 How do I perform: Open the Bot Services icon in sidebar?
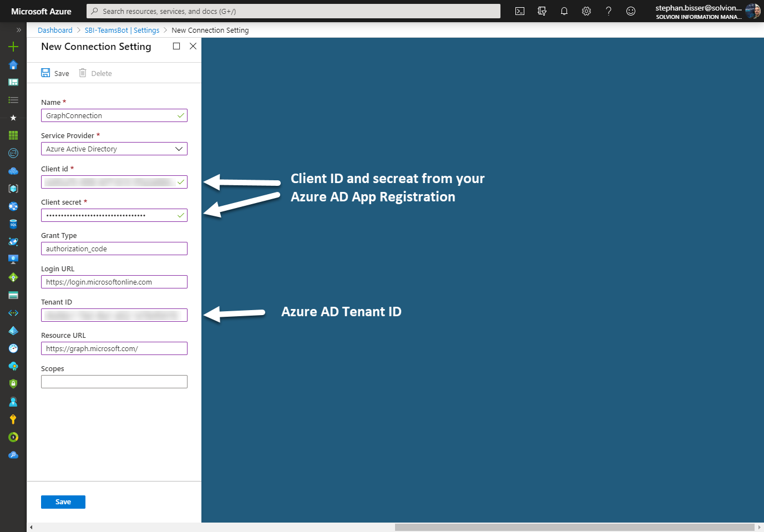pos(13,153)
